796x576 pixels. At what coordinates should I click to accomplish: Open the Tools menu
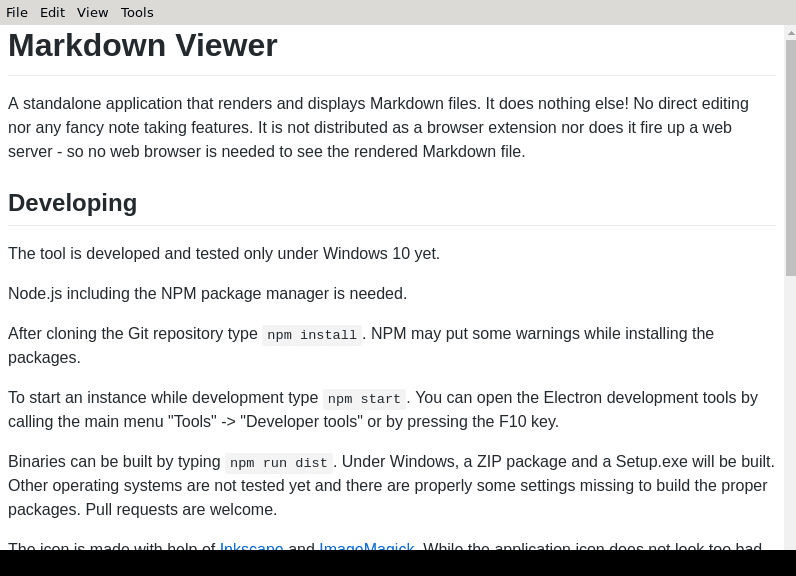coord(137,12)
